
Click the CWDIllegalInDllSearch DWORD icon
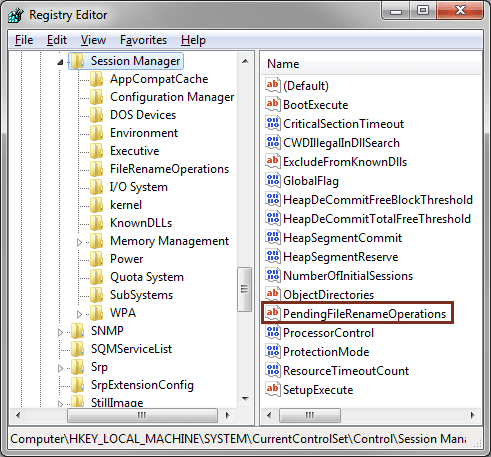point(272,142)
